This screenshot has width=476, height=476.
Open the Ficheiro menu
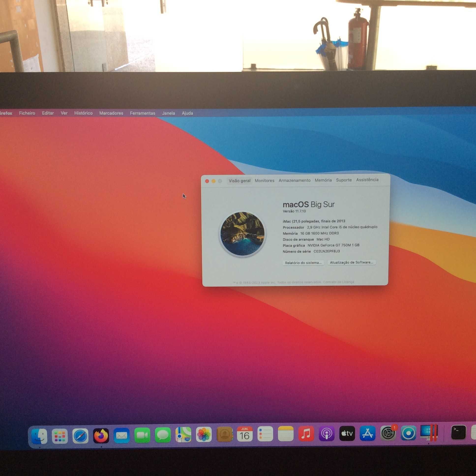click(x=27, y=113)
